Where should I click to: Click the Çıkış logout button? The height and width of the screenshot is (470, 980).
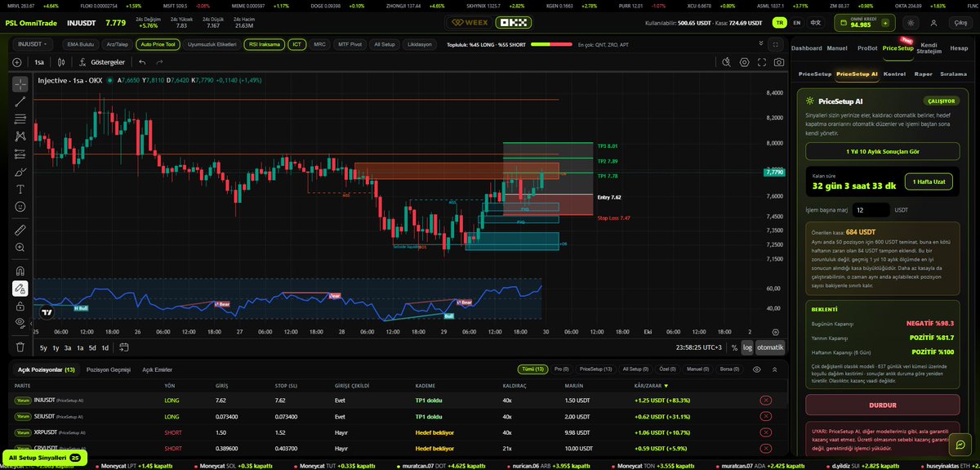pos(961,23)
